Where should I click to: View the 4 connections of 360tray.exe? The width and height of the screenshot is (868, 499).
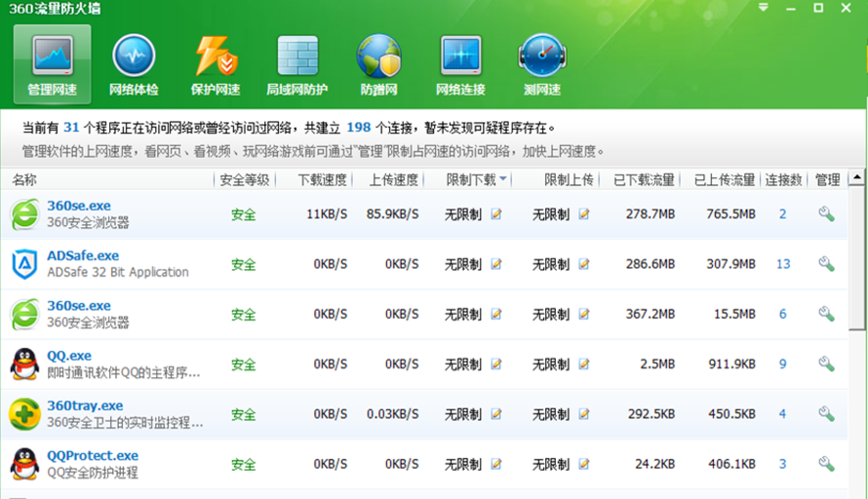(782, 414)
